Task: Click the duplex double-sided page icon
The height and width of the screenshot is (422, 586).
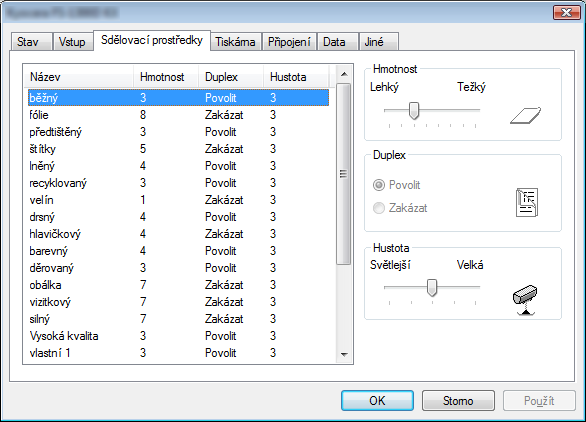Action: coord(527,202)
